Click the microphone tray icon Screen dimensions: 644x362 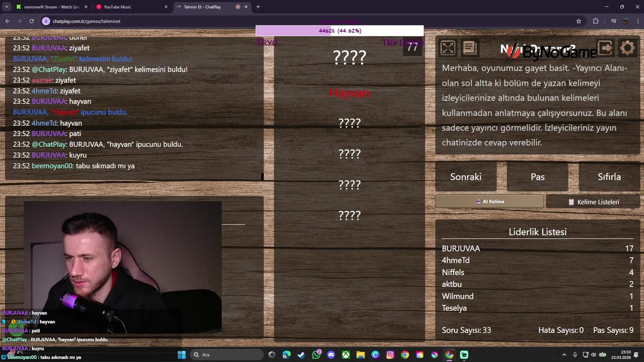(575, 355)
